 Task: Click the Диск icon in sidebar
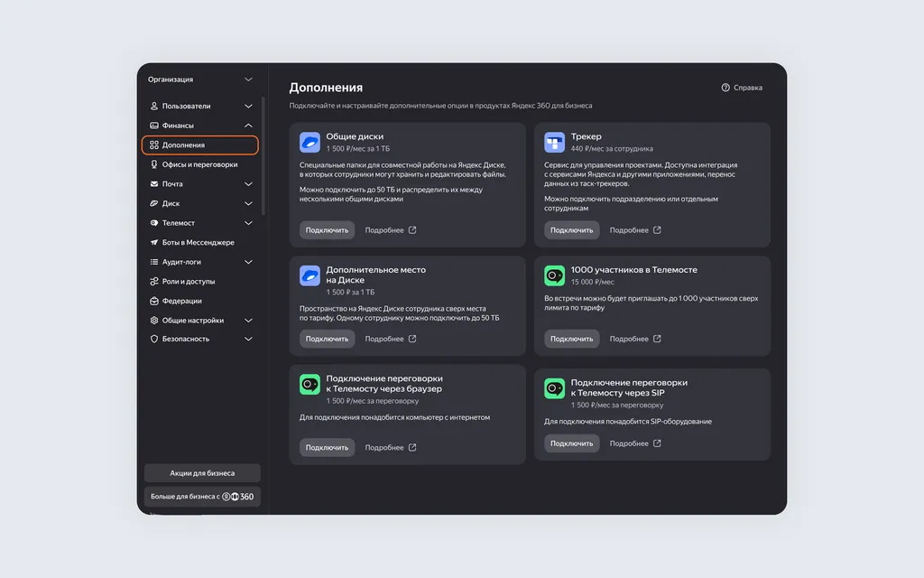click(x=153, y=203)
